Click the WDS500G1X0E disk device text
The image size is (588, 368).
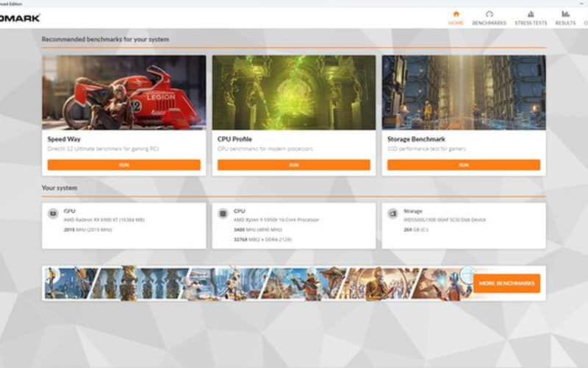click(445, 219)
